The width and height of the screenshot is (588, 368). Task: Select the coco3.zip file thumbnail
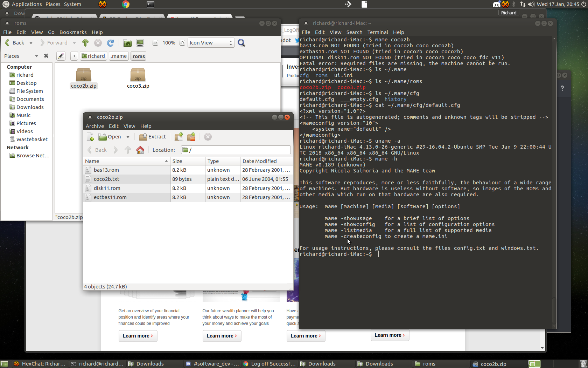pyautogui.click(x=138, y=79)
